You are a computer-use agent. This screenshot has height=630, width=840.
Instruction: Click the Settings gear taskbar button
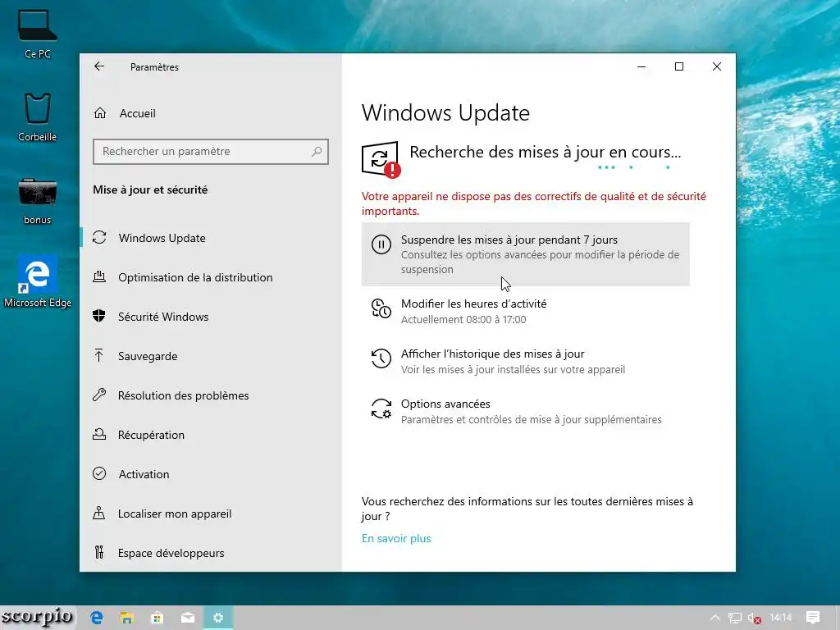pyautogui.click(x=218, y=618)
